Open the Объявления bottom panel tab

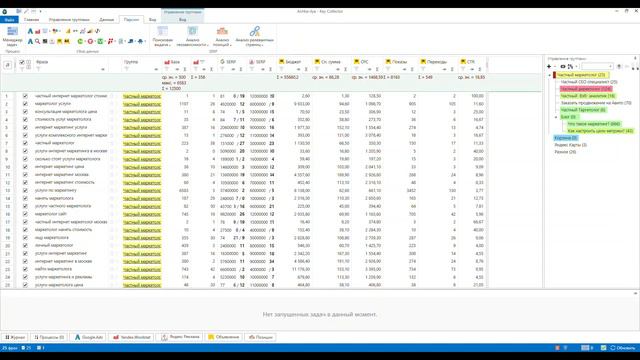click(224, 337)
